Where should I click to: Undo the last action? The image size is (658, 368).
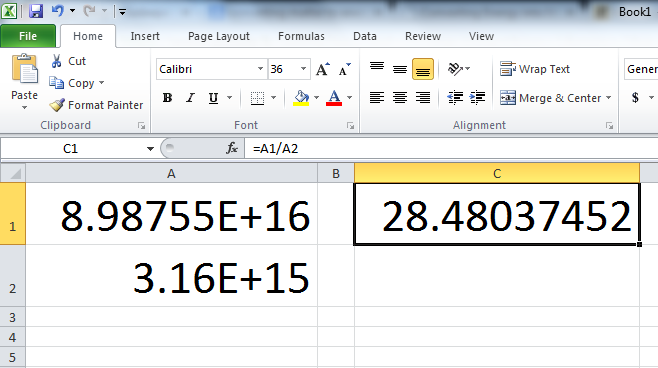(x=57, y=10)
